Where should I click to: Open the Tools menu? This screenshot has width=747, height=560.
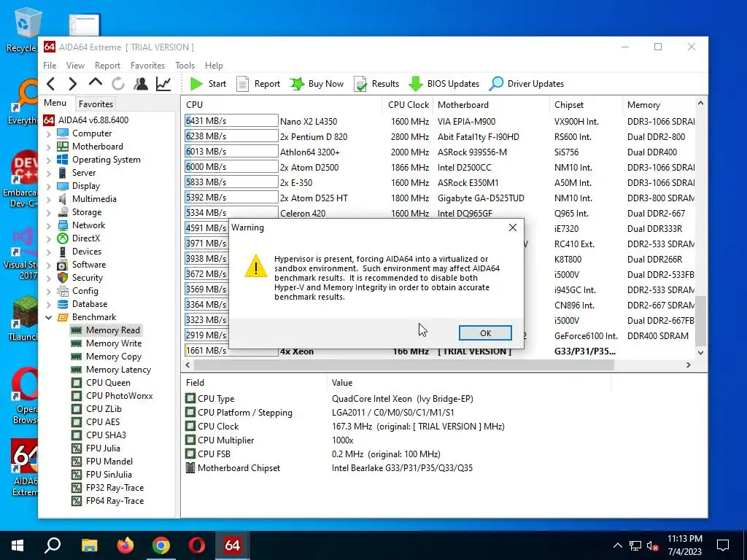pos(185,65)
